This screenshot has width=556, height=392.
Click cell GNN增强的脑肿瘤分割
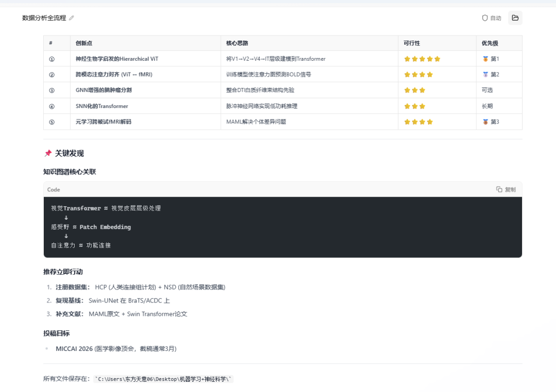tap(103, 90)
